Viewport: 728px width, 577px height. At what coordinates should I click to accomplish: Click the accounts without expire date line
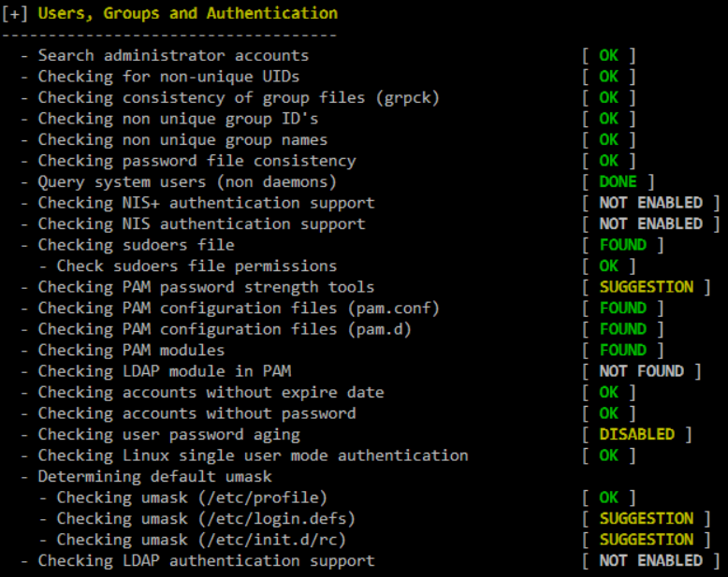pos(197,392)
